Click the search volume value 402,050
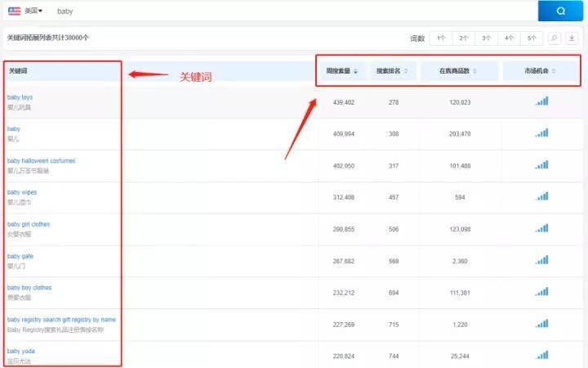The height and width of the screenshot is (368, 588). (344, 166)
